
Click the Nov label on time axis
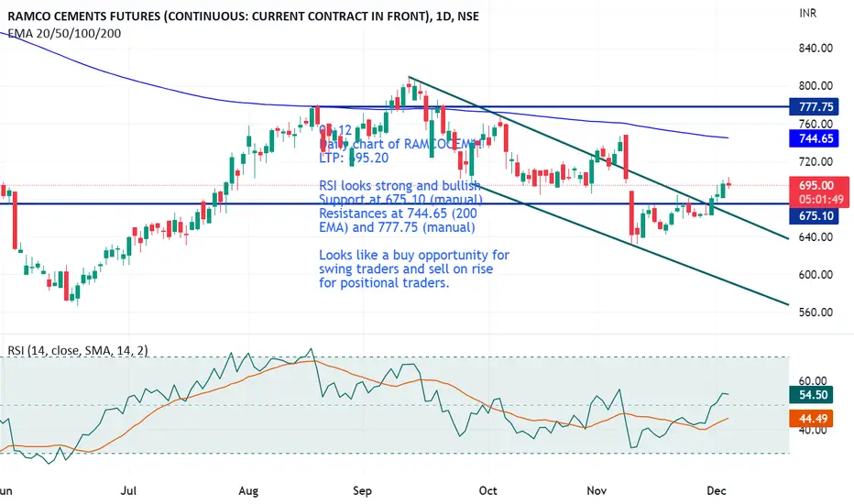coord(597,490)
